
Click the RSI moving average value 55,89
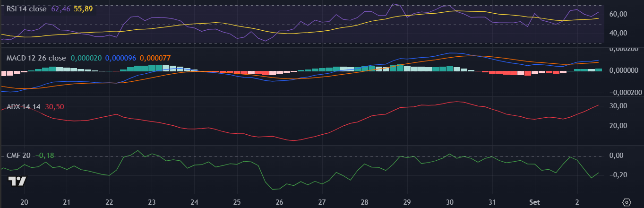[84, 8]
